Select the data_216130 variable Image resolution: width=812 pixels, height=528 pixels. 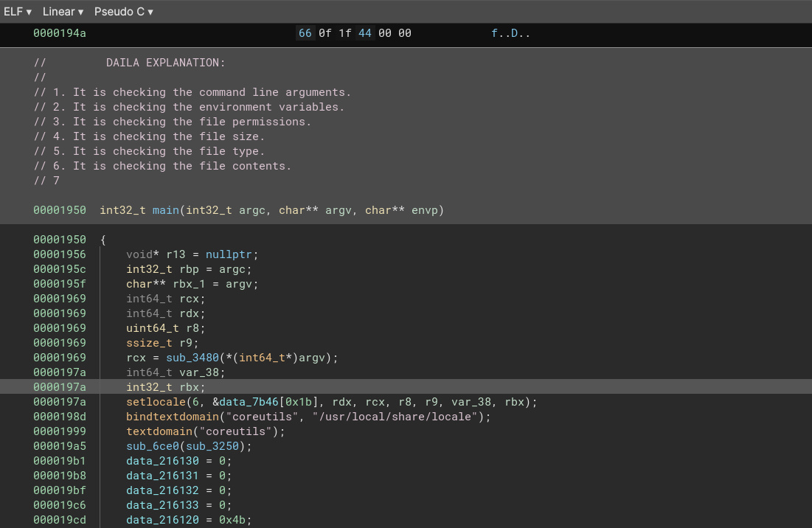(x=162, y=461)
